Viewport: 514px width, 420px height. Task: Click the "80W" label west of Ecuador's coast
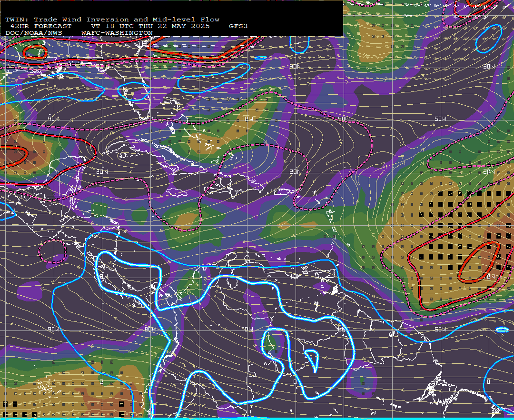click(150, 329)
